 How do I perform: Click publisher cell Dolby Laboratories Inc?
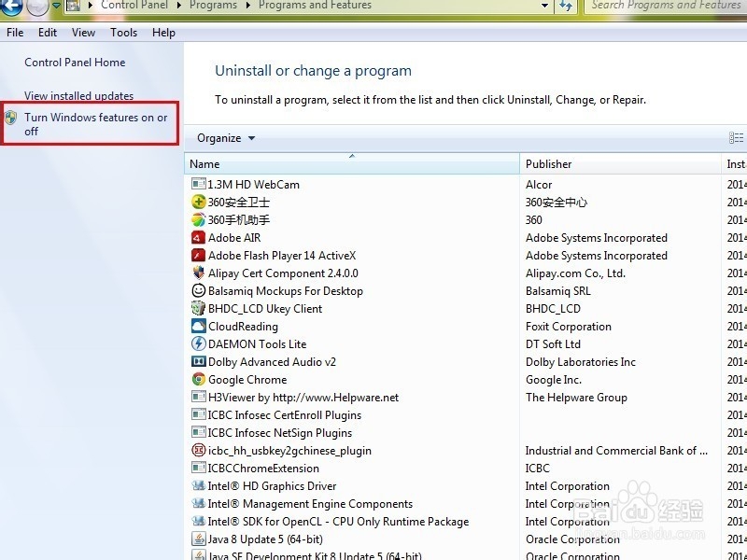click(580, 362)
